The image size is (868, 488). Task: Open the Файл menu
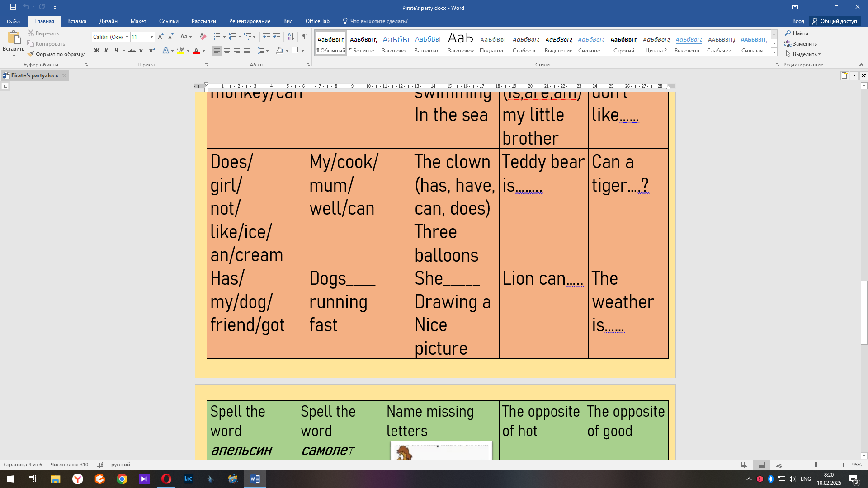coord(13,21)
